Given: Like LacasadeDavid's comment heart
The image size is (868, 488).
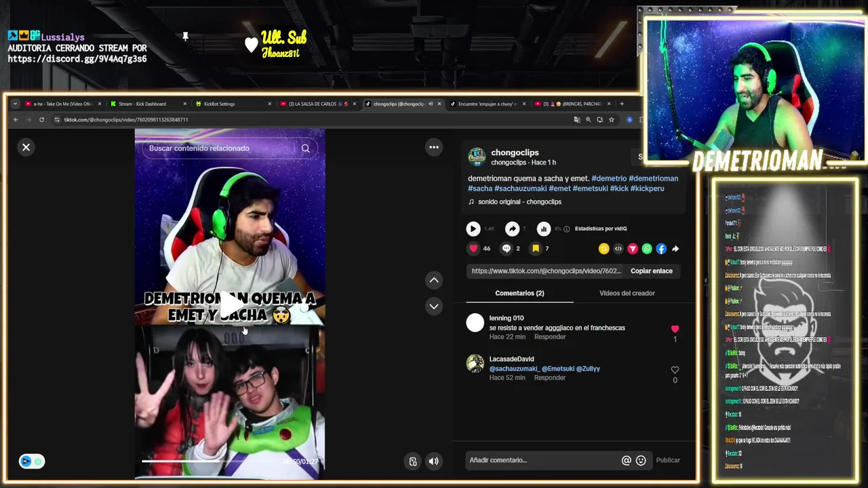Looking at the screenshot, I should (675, 370).
